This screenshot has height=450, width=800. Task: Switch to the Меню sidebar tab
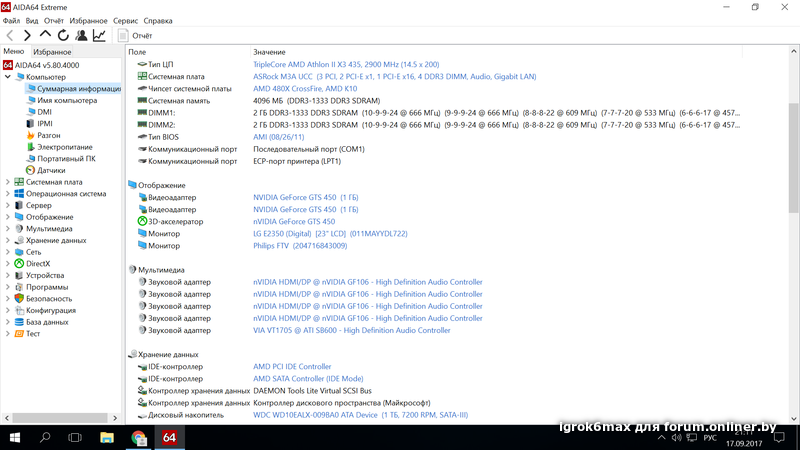pos(14,52)
